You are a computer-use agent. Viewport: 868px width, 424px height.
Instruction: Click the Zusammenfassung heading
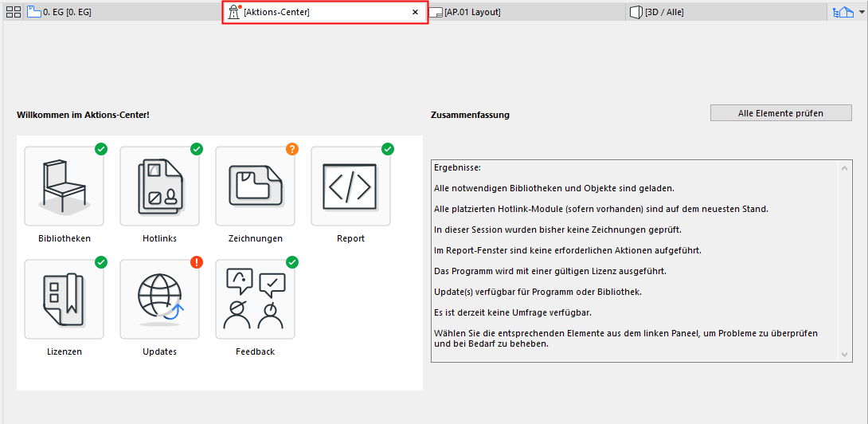[x=470, y=116]
